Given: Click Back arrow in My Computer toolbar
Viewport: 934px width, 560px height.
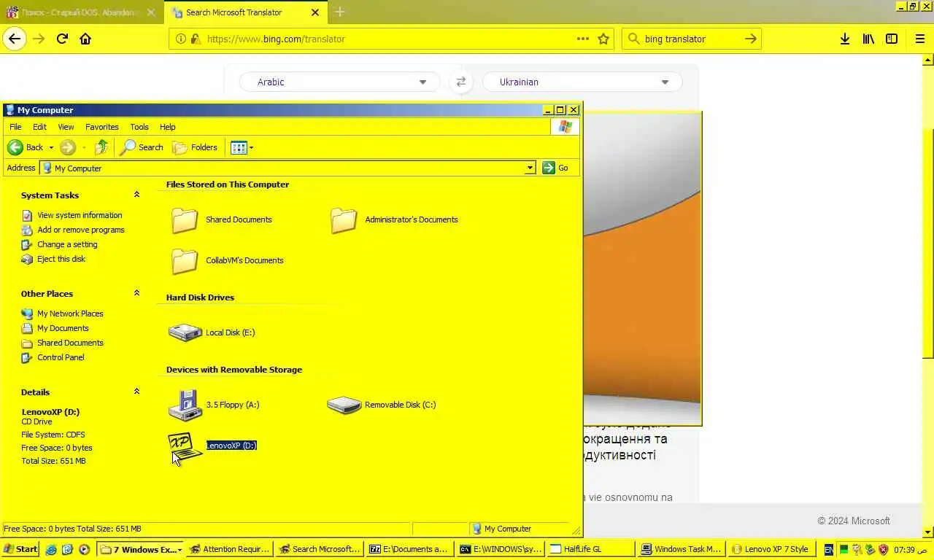Looking at the screenshot, I should tap(15, 147).
